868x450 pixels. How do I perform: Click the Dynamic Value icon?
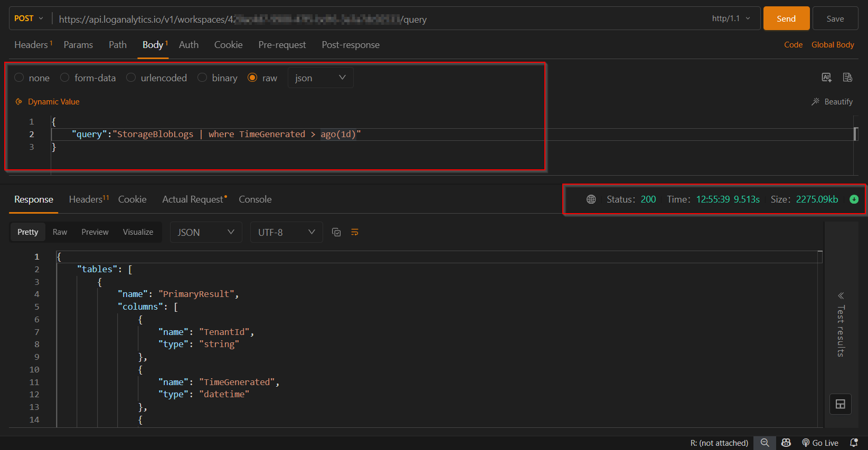18,102
